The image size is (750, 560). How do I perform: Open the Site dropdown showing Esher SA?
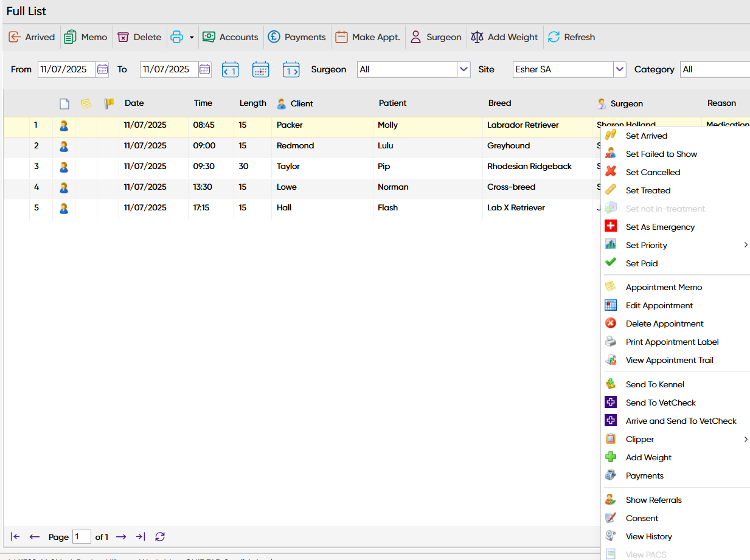click(619, 69)
